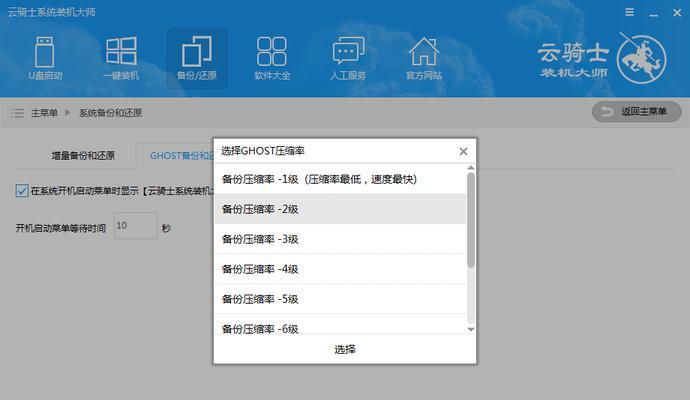
Task: Click 主菜单 breadcrumb link
Action: [44, 113]
